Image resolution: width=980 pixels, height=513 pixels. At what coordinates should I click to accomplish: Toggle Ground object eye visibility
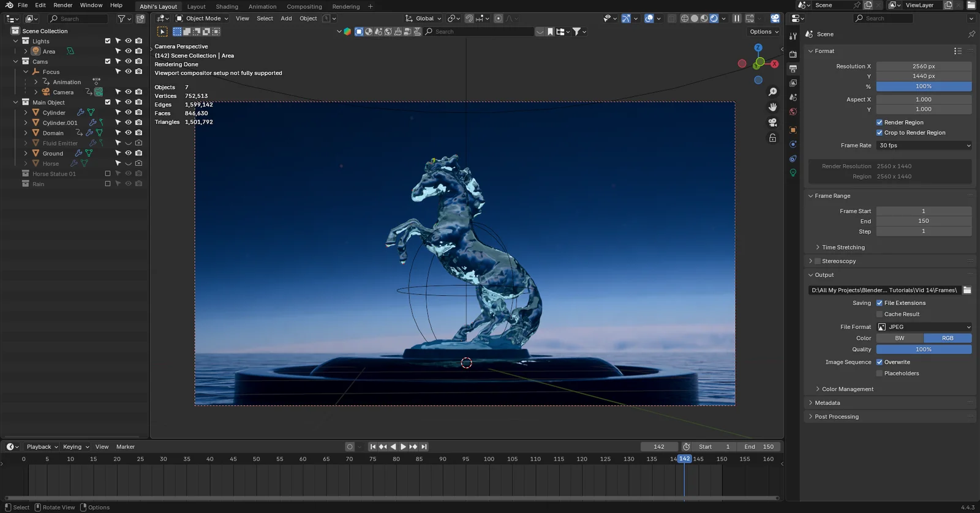(x=129, y=153)
